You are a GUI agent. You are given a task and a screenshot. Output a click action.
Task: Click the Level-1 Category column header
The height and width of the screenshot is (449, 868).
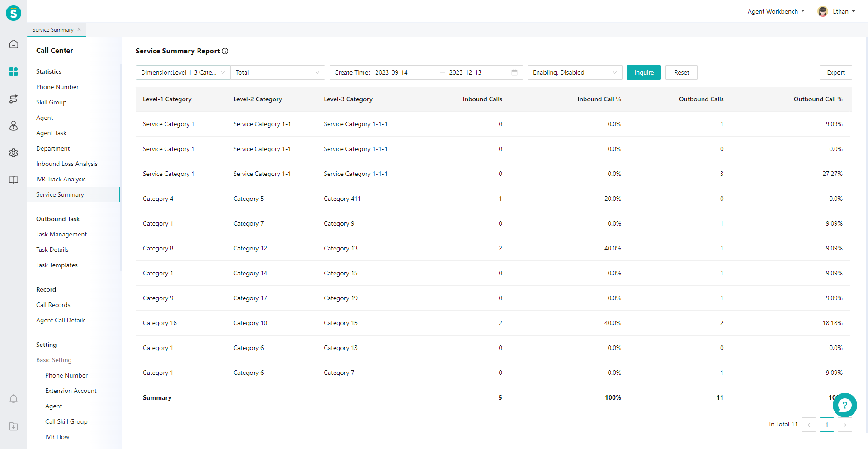[x=167, y=99]
